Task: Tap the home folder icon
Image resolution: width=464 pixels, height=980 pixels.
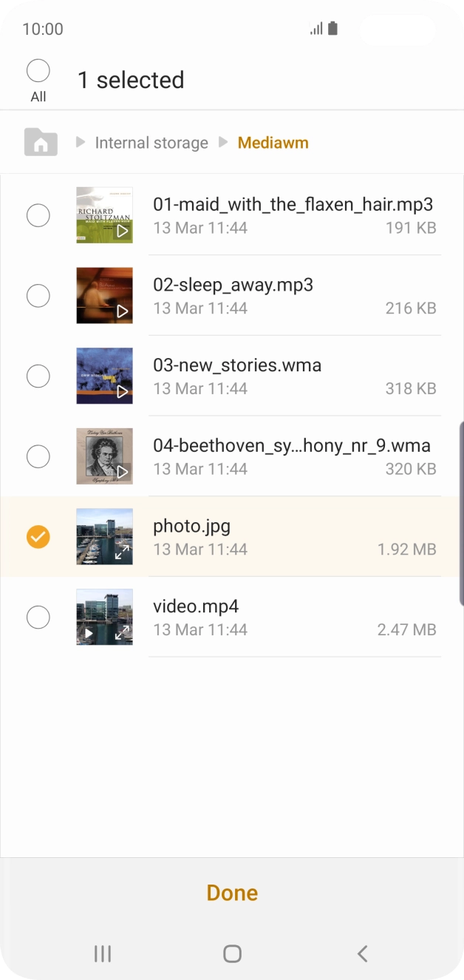Action: coord(41,142)
